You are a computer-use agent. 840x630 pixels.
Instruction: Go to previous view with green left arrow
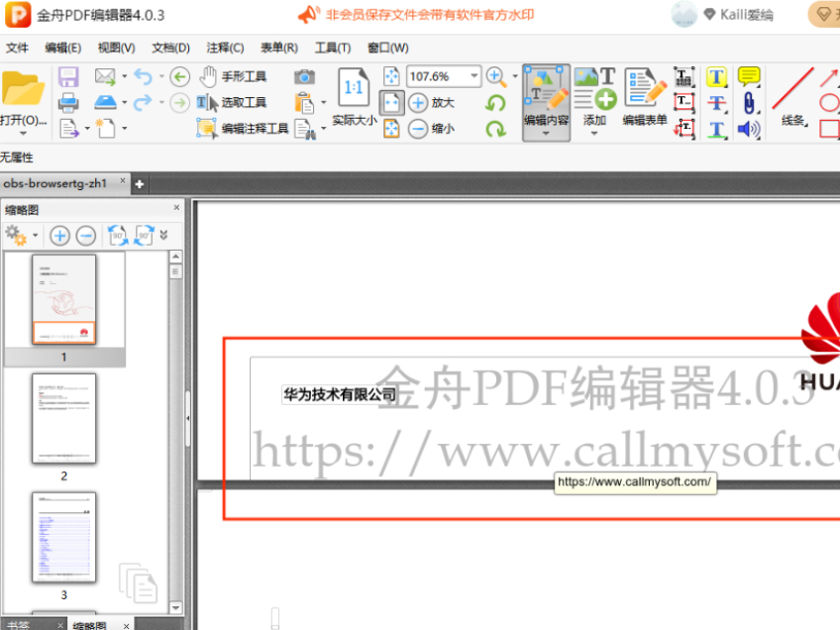(180, 76)
